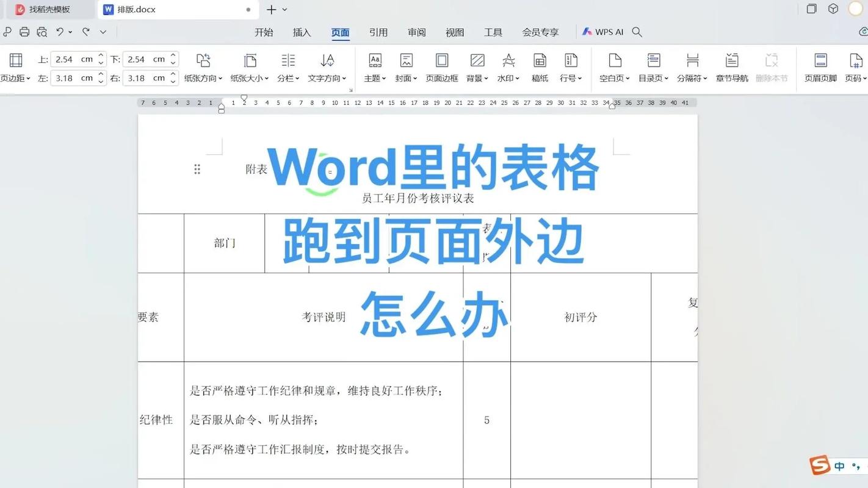Select the 页面 ribbon tab
The image size is (868, 488).
click(x=340, y=32)
